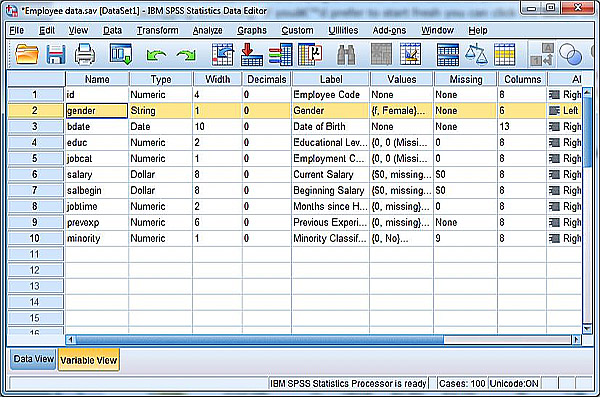600x400 pixels.
Task: Click the horizontal scrollbar left arrow
Action: tap(70, 340)
